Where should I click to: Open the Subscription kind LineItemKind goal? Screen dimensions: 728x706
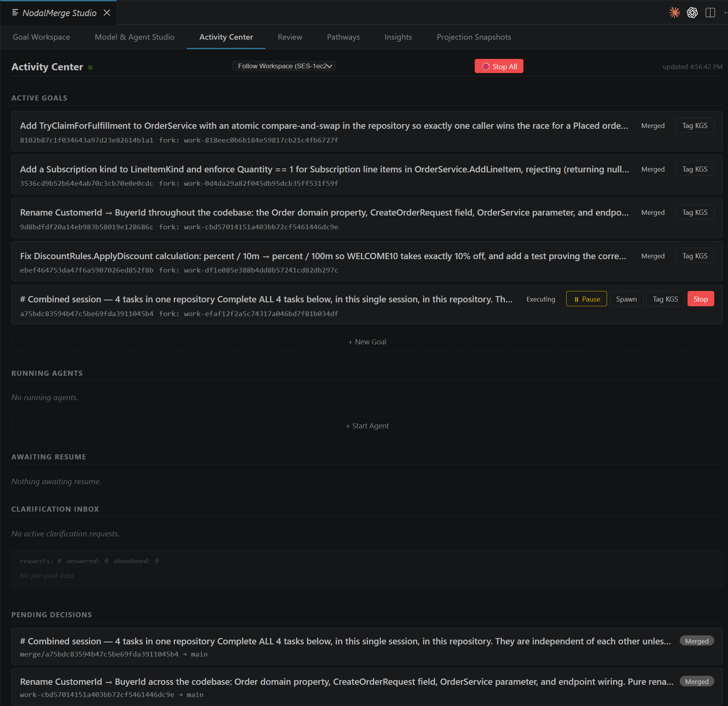tap(324, 169)
